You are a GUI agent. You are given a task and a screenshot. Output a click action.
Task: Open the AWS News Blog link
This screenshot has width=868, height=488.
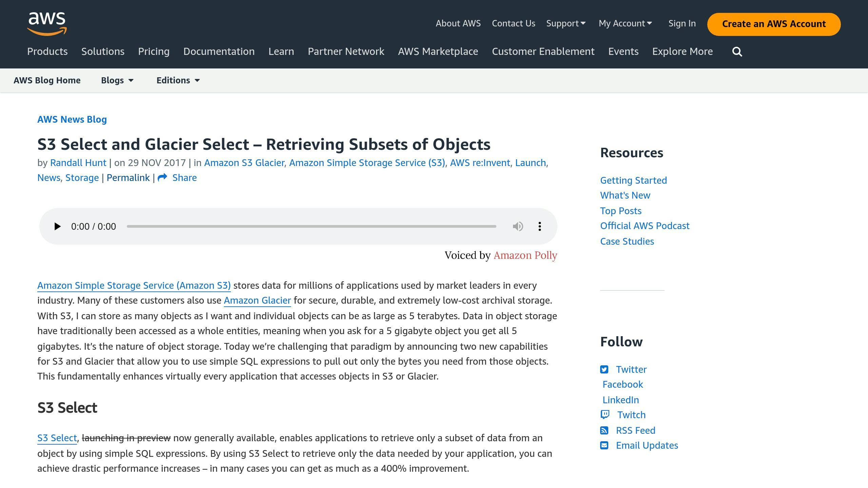pos(72,119)
